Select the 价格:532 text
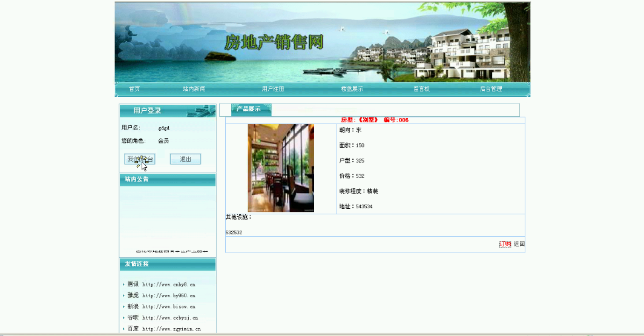Viewport: 644px width, 336px height. coord(352,176)
